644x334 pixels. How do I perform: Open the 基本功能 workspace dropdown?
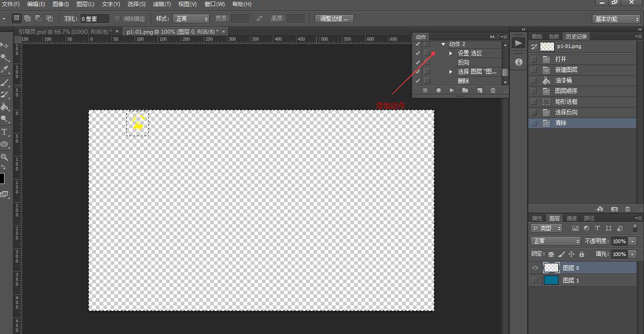617,19
